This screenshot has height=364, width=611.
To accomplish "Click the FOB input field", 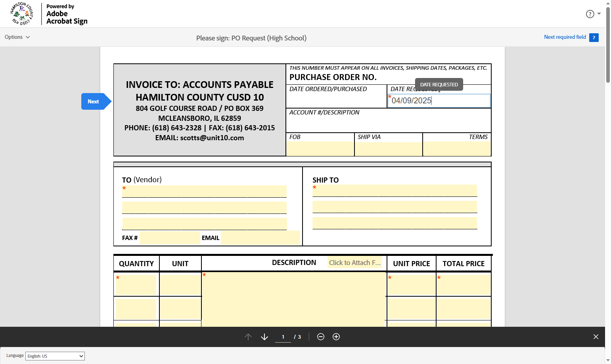I will (320, 149).
